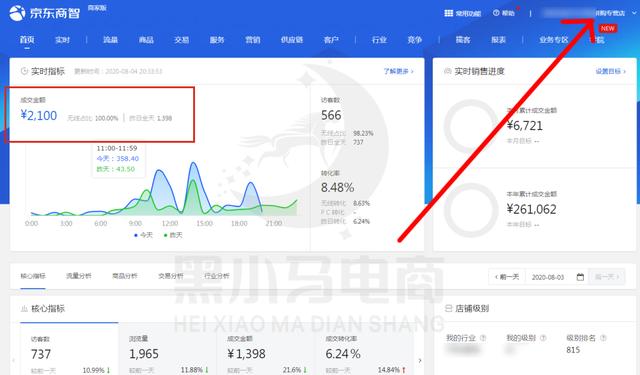The width and height of the screenshot is (640, 375).
Task: Click the 21:00 label on chart axis
Action: pos(274,223)
